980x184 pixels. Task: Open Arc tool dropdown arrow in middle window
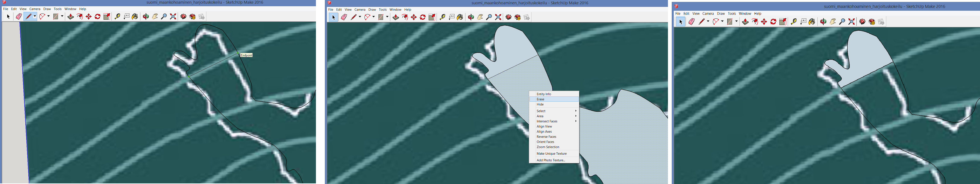(x=374, y=17)
